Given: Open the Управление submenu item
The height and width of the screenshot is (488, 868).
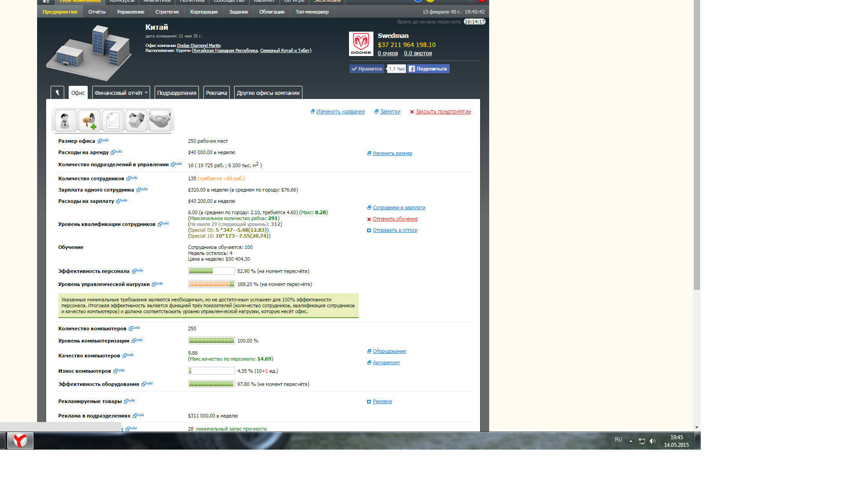Looking at the screenshot, I should tap(130, 12).
